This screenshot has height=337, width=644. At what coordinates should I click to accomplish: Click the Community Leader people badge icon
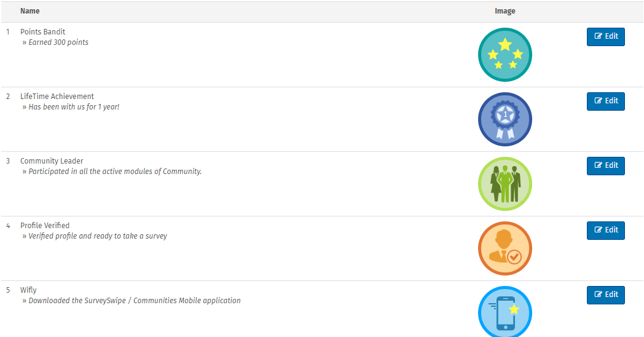505,184
